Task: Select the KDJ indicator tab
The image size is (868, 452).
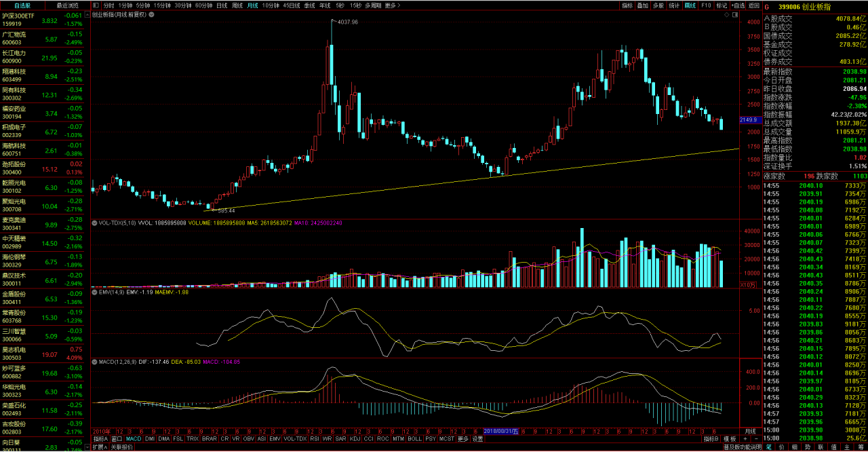Action: 355,439
